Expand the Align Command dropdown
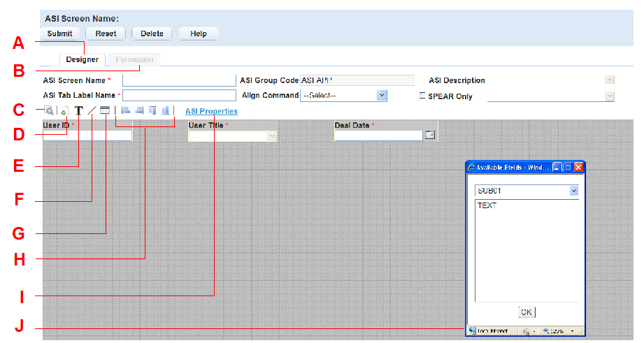This screenshot has height=343, width=644. point(382,96)
